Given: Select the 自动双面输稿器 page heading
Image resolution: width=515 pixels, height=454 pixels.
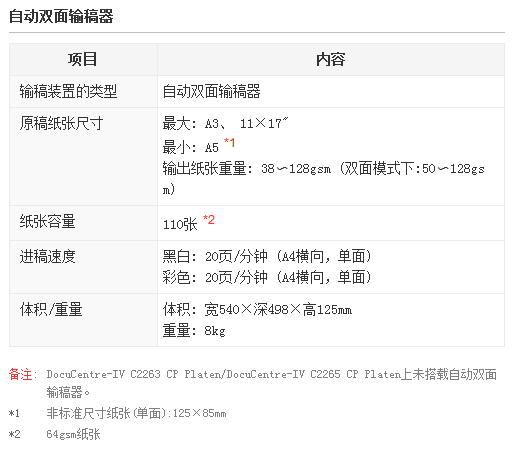Looking at the screenshot, I should [61, 16].
